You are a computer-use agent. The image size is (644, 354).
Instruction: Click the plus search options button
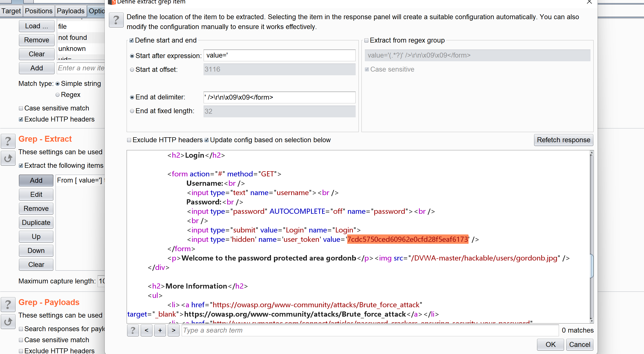(x=160, y=330)
